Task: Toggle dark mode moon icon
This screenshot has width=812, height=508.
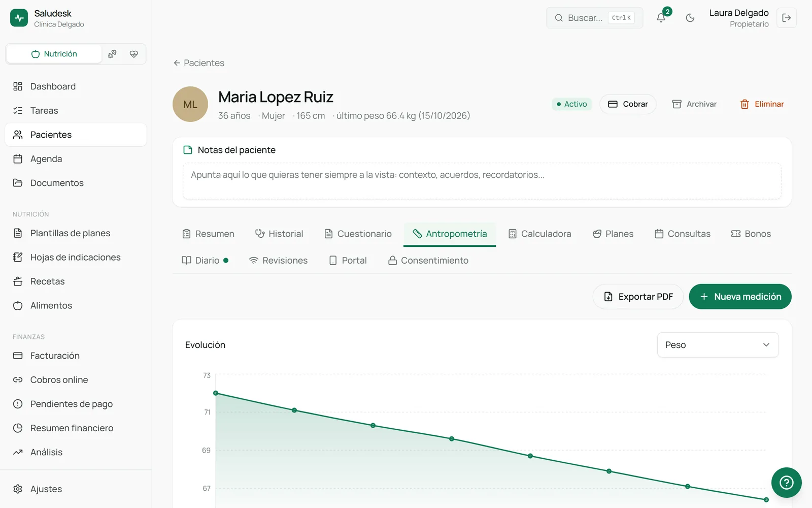Action: click(x=690, y=18)
